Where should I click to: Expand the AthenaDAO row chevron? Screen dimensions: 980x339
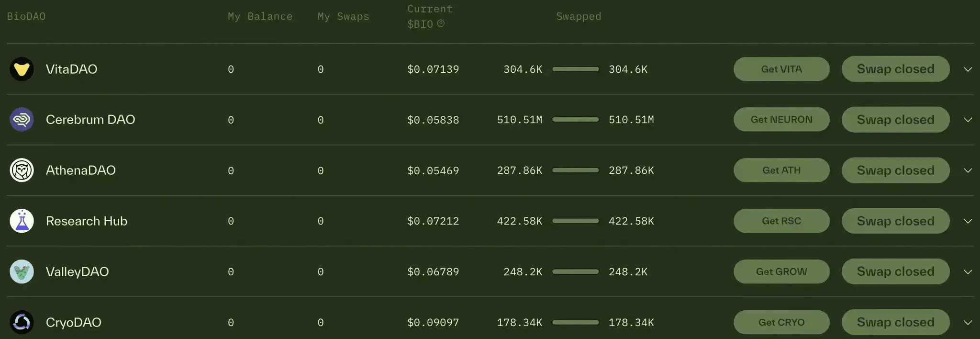coord(968,170)
